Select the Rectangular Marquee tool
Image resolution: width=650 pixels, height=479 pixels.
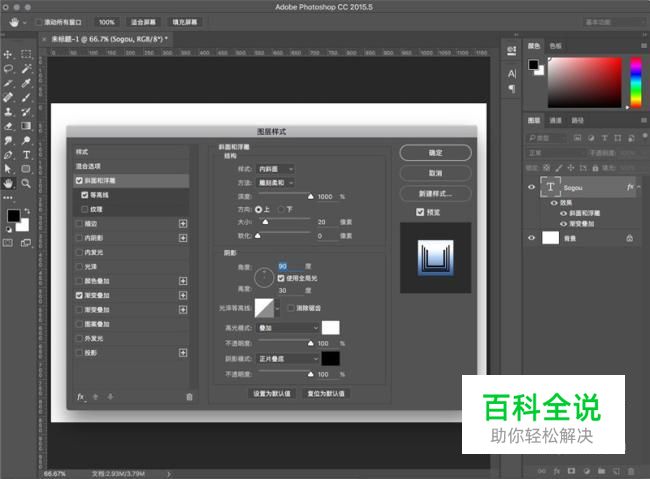[26, 54]
